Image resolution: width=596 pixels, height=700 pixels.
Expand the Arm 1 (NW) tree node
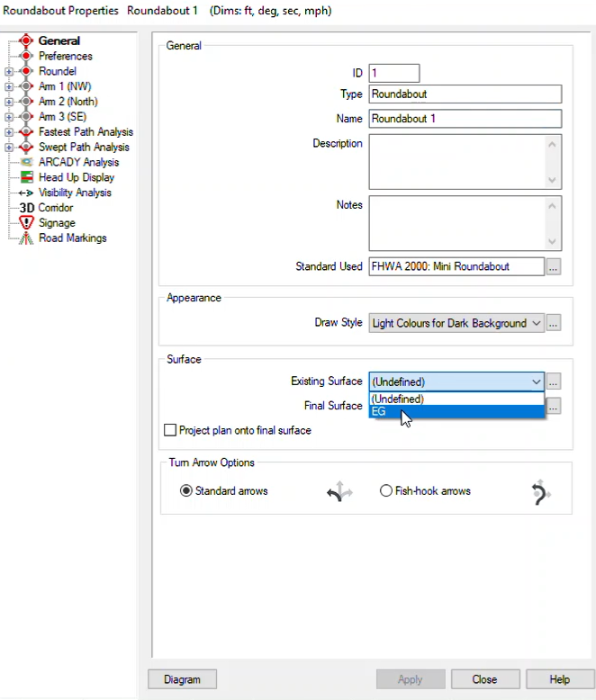pos(8,86)
